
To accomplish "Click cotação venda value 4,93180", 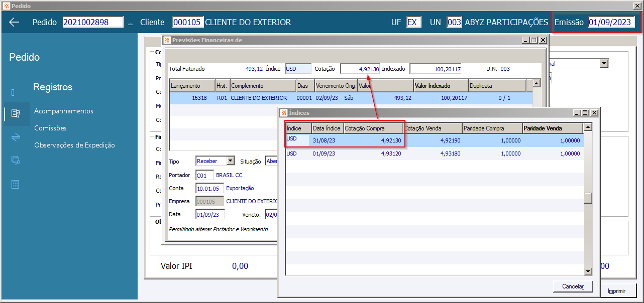I will [x=451, y=154].
